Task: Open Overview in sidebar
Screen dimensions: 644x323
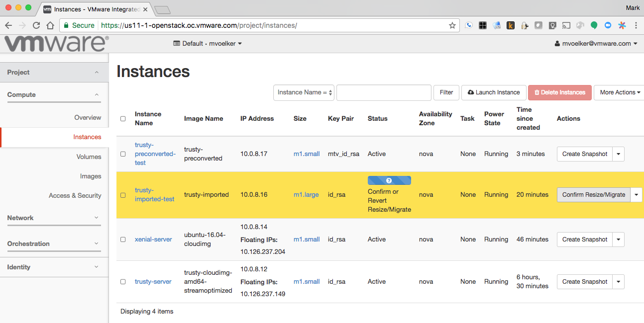Action: 88,118
